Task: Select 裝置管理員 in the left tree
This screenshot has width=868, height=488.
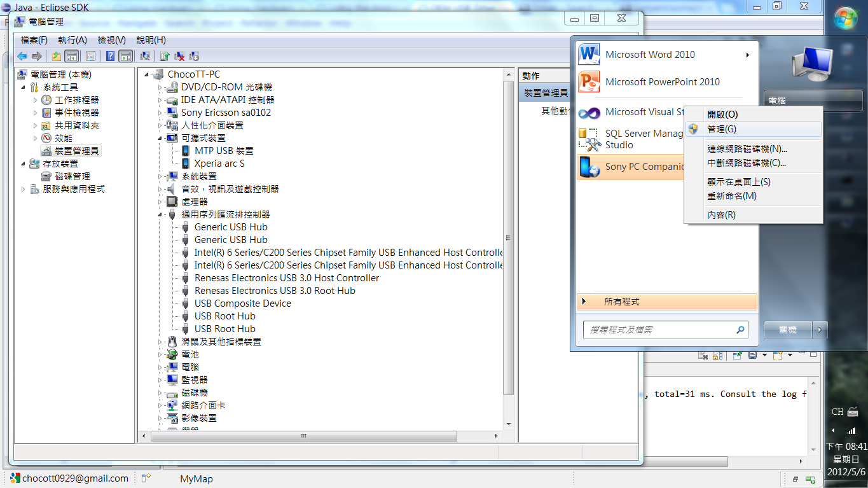Action: click(x=76, y=151)
